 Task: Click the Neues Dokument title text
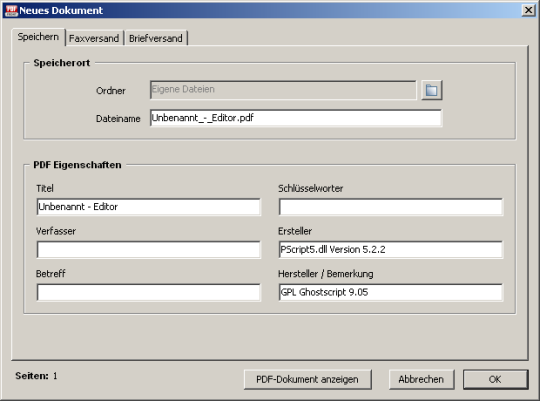[x=61, y=11]
